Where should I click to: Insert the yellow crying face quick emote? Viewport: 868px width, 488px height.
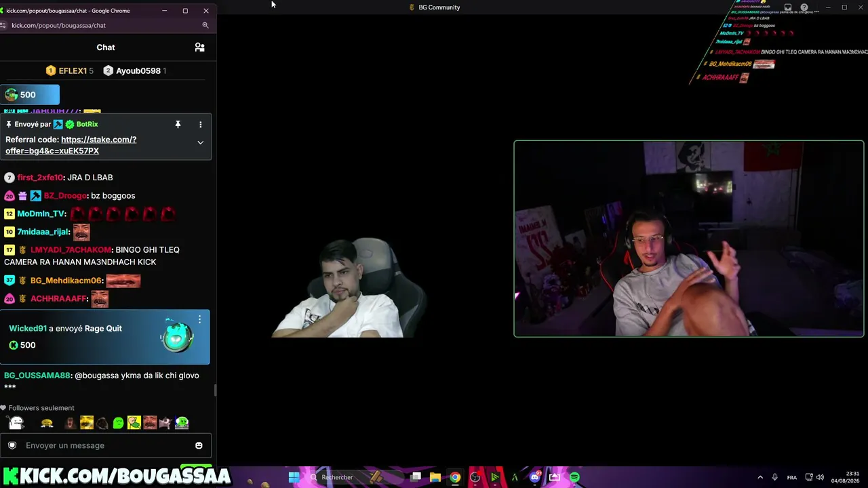tap(47, 424)
